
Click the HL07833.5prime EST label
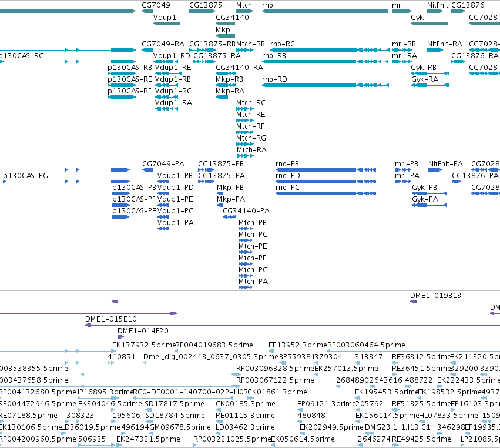(448, 416)
